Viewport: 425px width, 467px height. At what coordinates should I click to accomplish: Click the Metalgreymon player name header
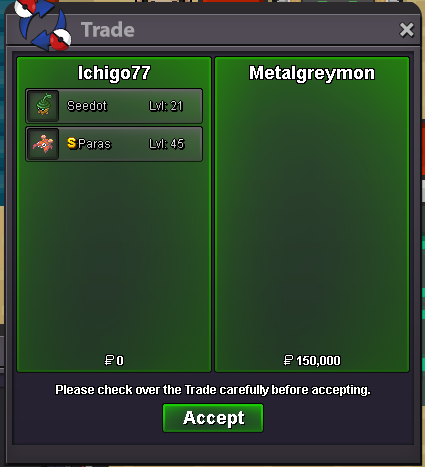(312, 73)
